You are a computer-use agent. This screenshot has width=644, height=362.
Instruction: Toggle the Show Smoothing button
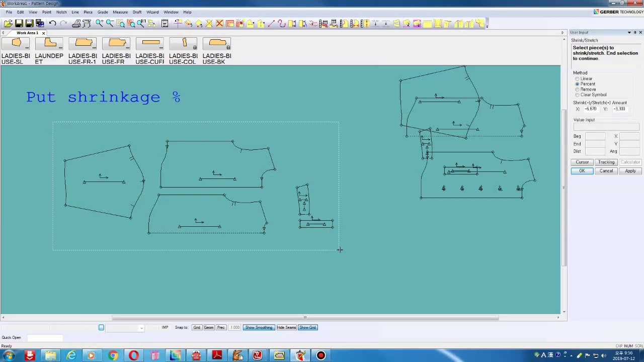pyautogui.click(x=259, y=328)
